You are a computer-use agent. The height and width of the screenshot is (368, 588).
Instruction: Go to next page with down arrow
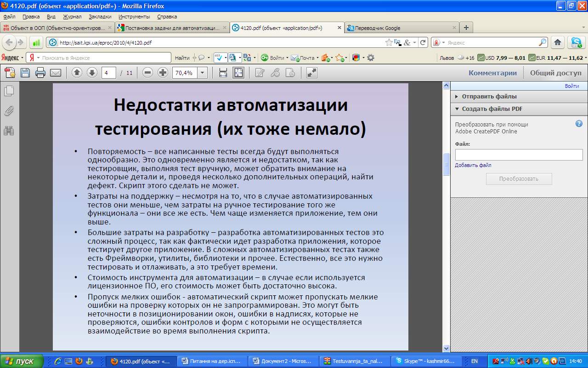pyautogui.click(x=92, y=73)
